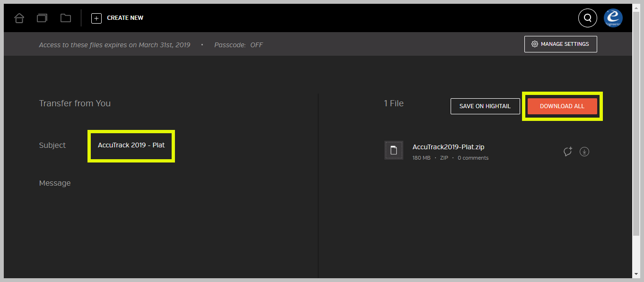Open the Folders icon in top bar
This screenshot has height=282, width=644.
[66, 18]
